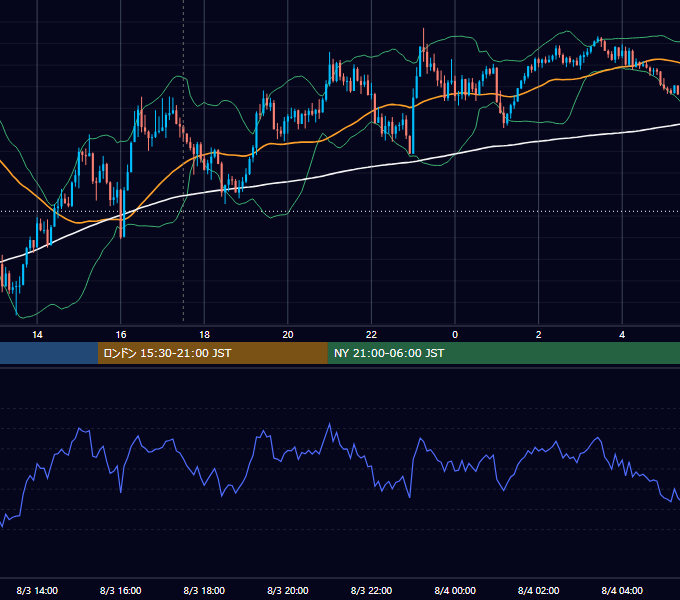
Task: Click the 8/3 18:00 timestamp on the lower axis
Action: [204, 590]
